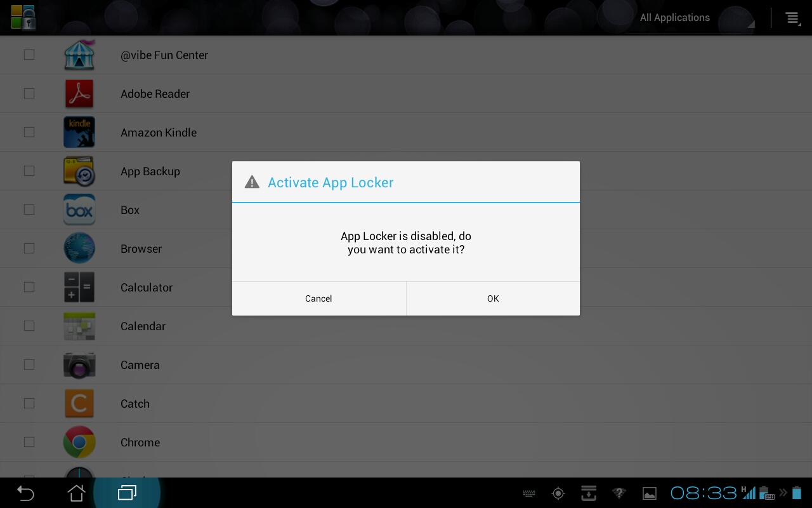Open the overflow menu icon

click(x=792, y=18)
